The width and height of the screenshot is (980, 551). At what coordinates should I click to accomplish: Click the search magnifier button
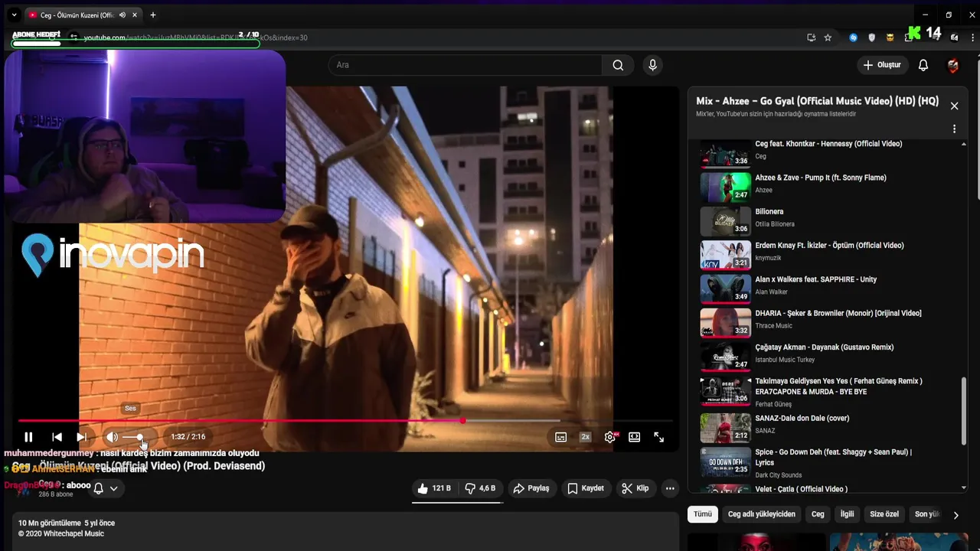618,65
